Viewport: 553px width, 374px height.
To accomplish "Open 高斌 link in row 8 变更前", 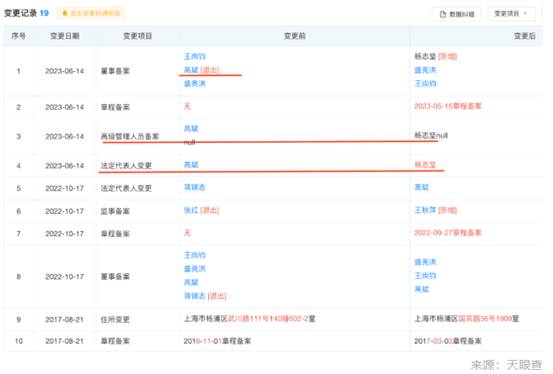I will [191, 282].
